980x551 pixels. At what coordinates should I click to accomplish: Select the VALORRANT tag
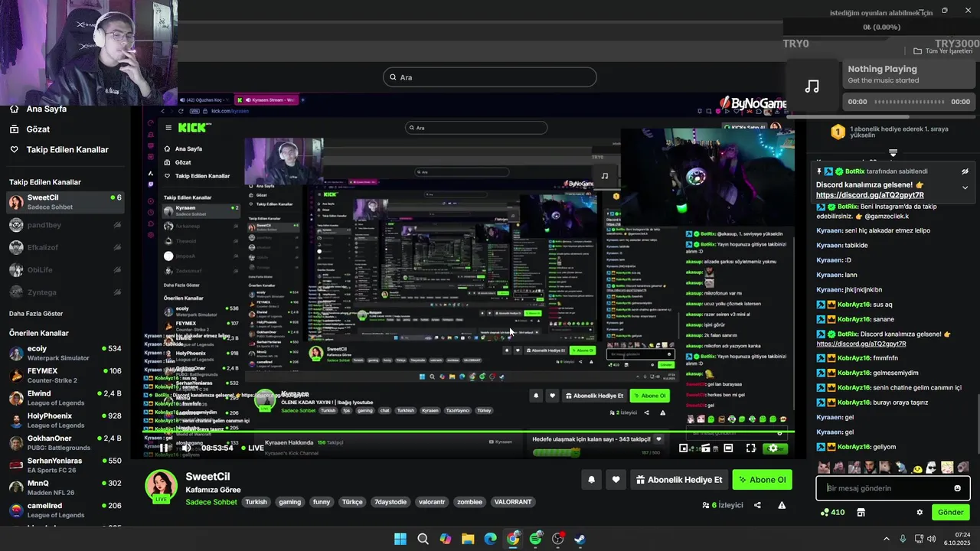[512, 502]
